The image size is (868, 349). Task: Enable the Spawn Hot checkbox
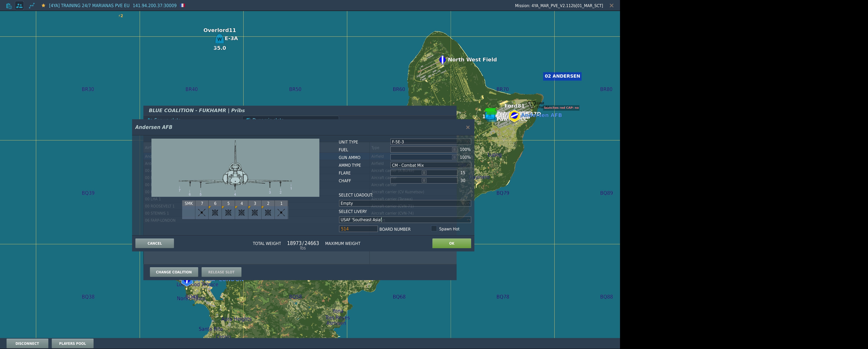[434, 229]
